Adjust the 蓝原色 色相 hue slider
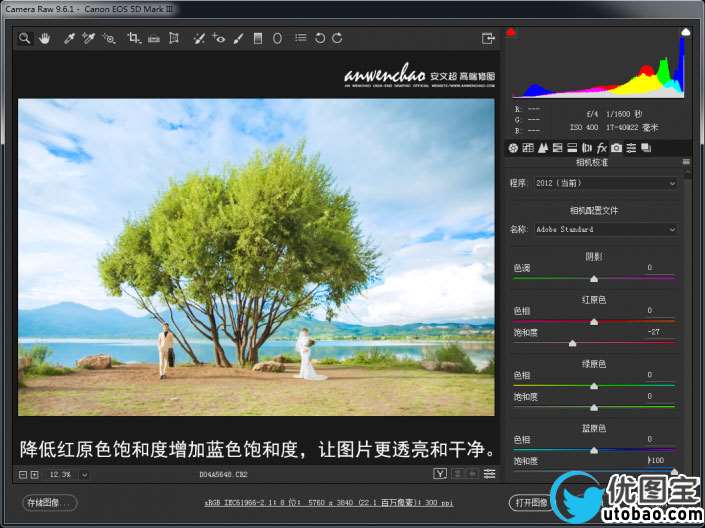705x528 pixels. pos(594,451)
